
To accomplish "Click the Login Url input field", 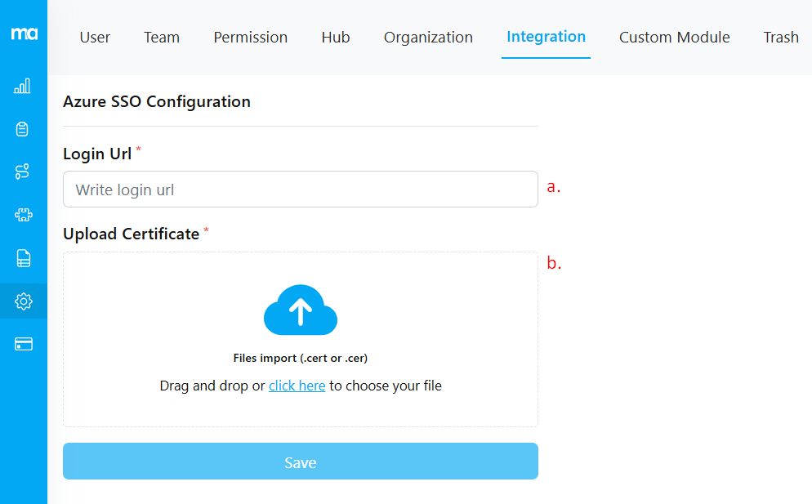I will click(300, 189).
